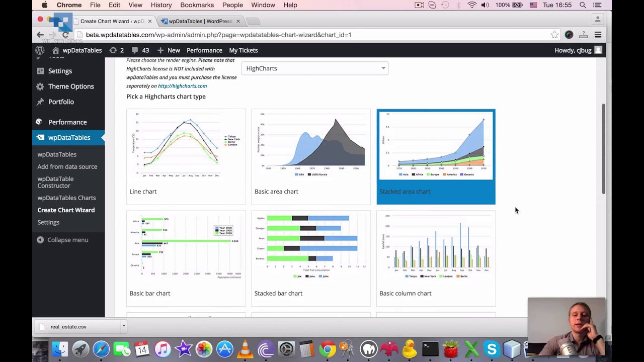This screenshot has width=644, height=362.
Task: Close the wpDataTables WordPress tab
Action: (238, 21)
